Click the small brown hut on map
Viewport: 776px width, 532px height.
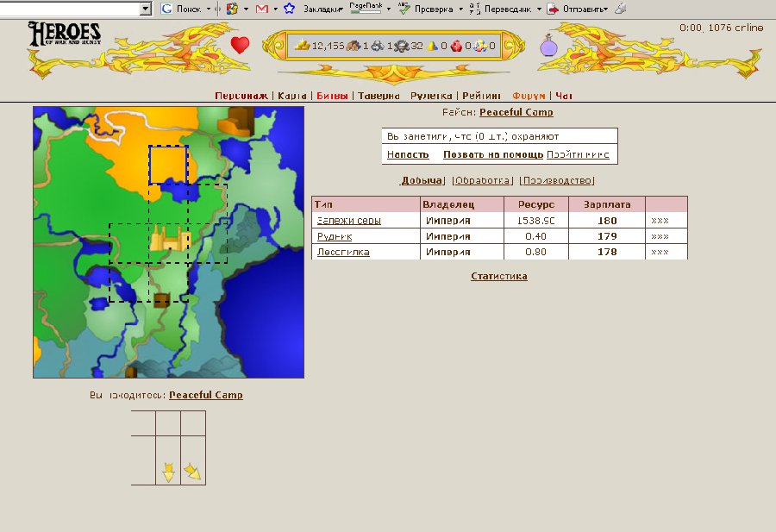point(162,300)
